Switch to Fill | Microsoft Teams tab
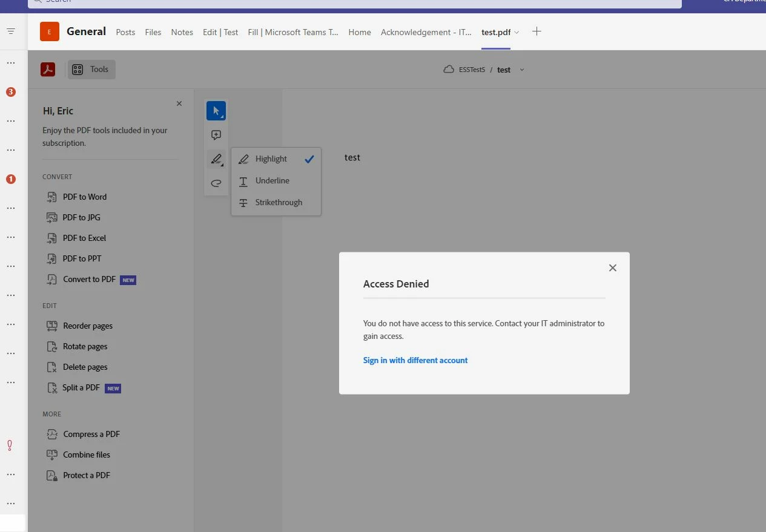The width and height of the screenshot is (766, 532). click(293, 32)
